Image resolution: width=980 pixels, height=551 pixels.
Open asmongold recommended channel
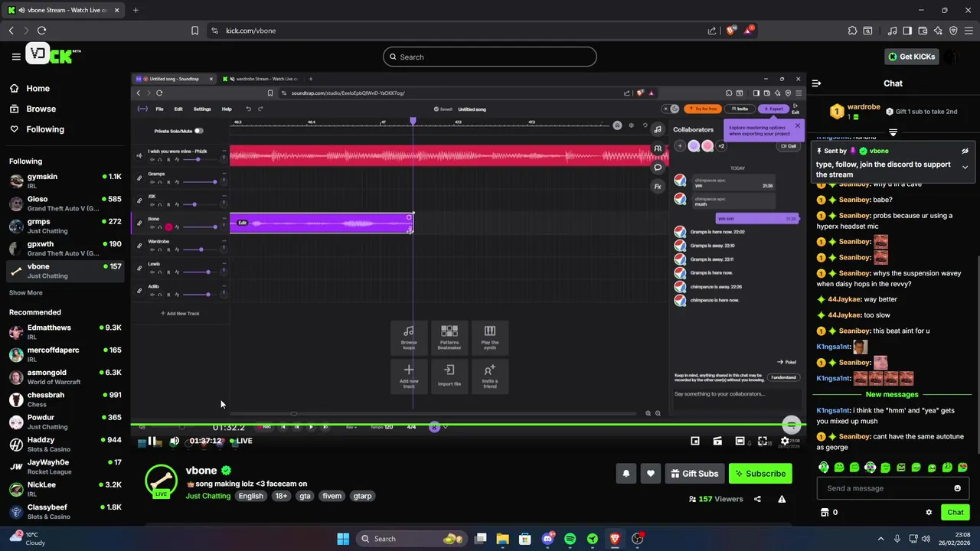pos(65,377)
